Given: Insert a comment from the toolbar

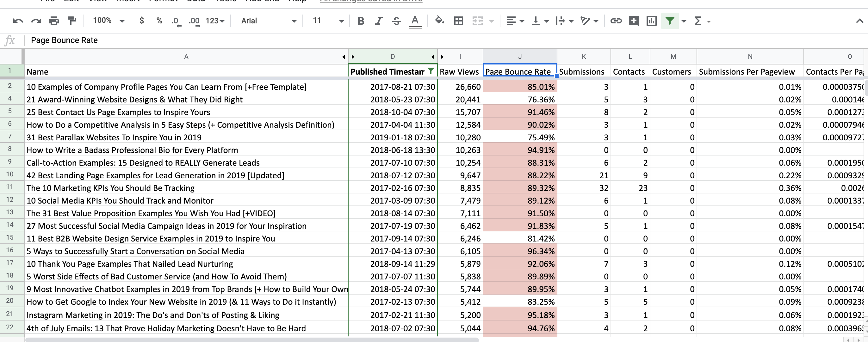Looking at the screenshot, I should click(x=634, y=21).
